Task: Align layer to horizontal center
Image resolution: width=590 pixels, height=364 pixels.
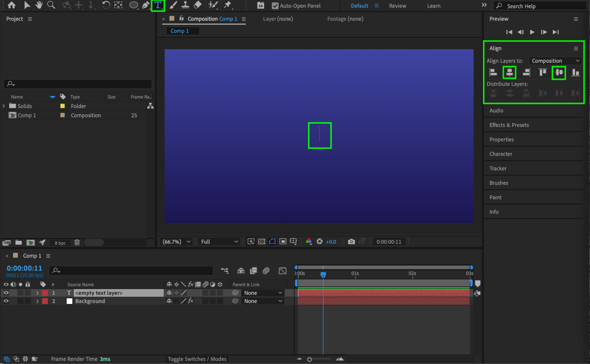Action: click(509, 72)
